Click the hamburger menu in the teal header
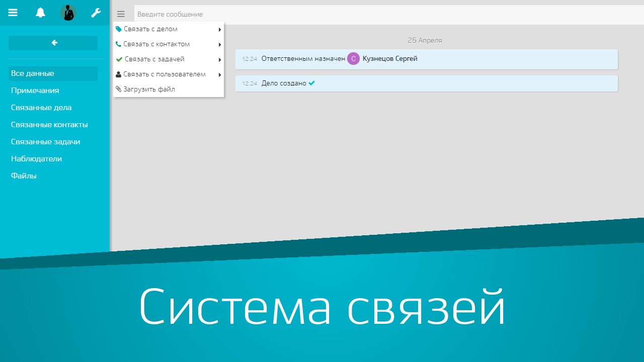644x362 pixels. click(x=13, y=13)
